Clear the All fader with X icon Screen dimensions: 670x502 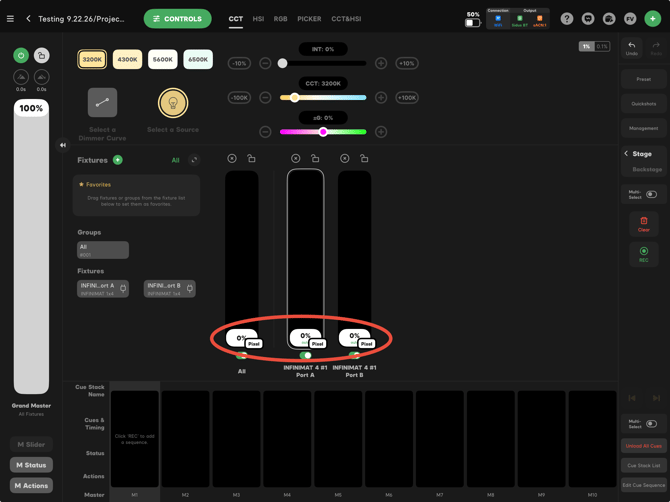(x=232, y=159)
